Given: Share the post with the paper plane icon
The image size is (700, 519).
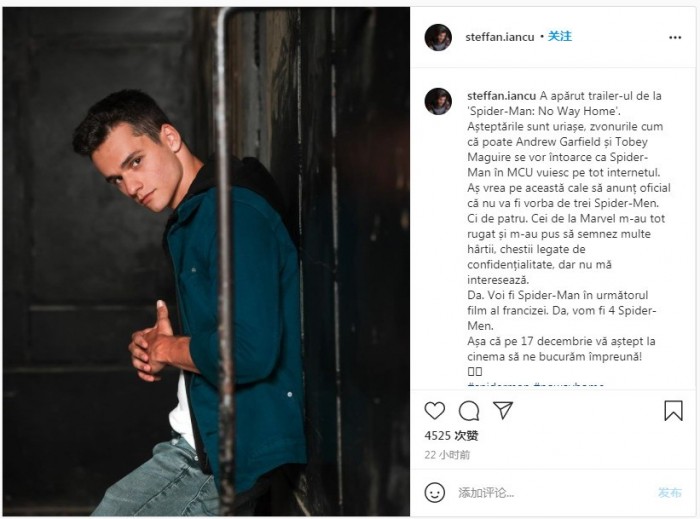Looking at the screenshot, I should coord(504,410).
